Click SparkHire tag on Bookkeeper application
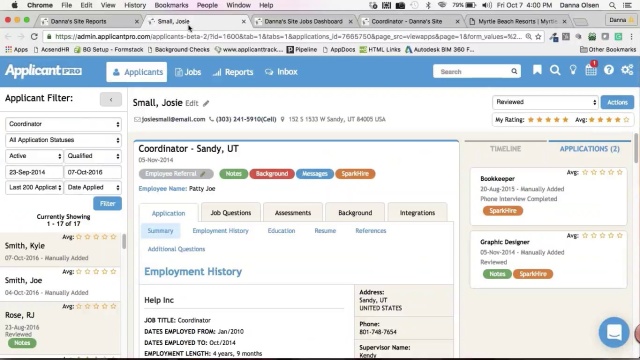This screenshot has height=360, width=640. coord(503,211)
